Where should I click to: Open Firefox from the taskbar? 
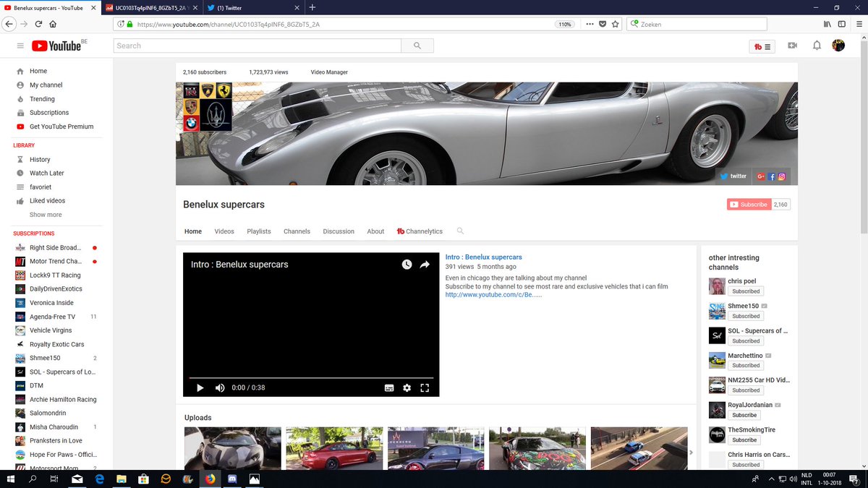pos(210,479)
